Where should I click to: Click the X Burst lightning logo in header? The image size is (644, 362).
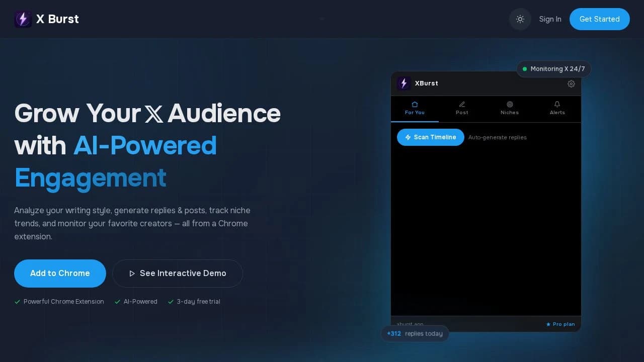(x=23, y=19)
